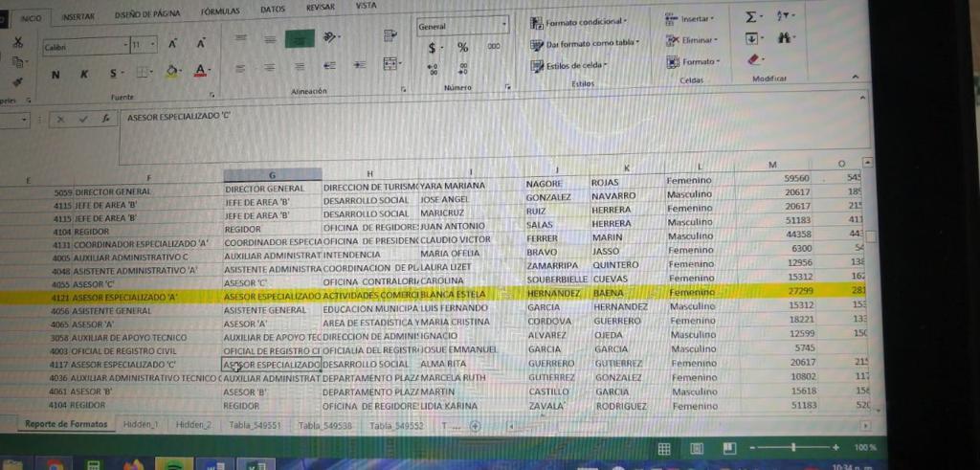Click the Find & Select binoculars icon
The width and height of the screenshot is (980, 470).
click(788, 39)
